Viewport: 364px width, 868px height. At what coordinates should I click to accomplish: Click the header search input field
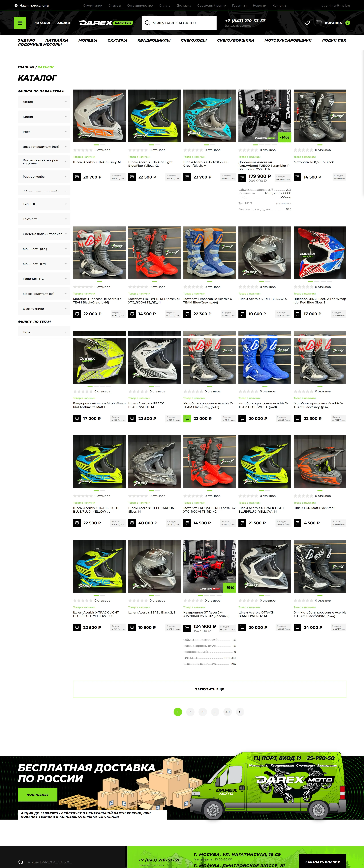(179, 23)
